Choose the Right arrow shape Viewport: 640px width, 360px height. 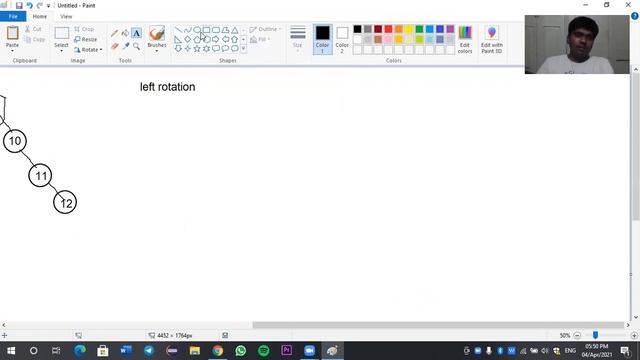coord(216,40)
